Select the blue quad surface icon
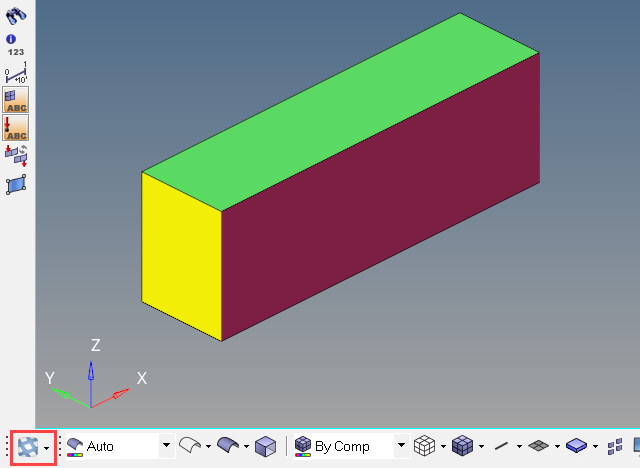640x468 pixels. (x=16, y=184)
